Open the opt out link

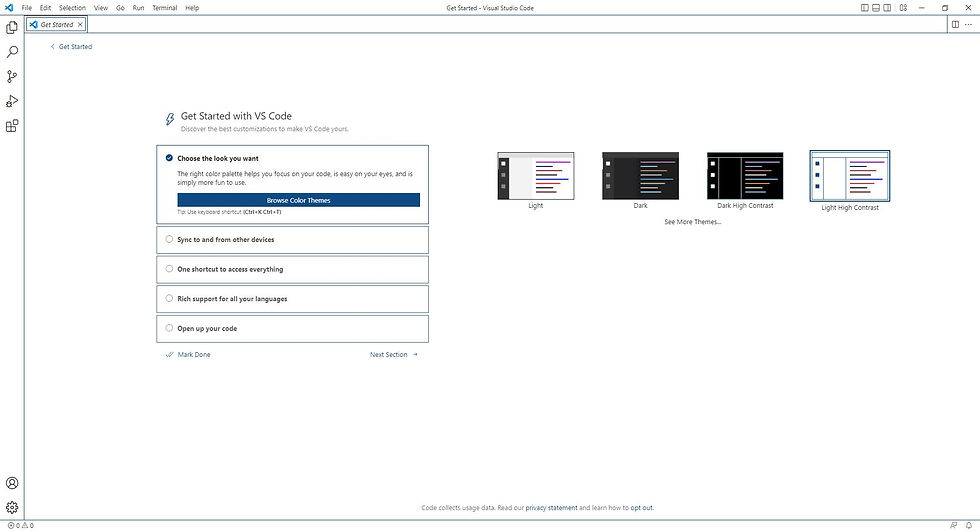(641, 507)
